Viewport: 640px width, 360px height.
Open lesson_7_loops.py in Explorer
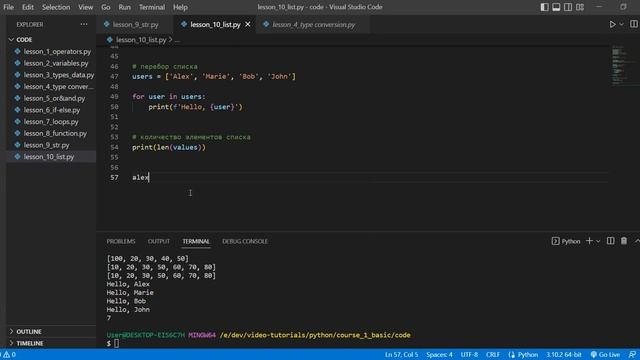pyautogui.click(x=51, y=122)
